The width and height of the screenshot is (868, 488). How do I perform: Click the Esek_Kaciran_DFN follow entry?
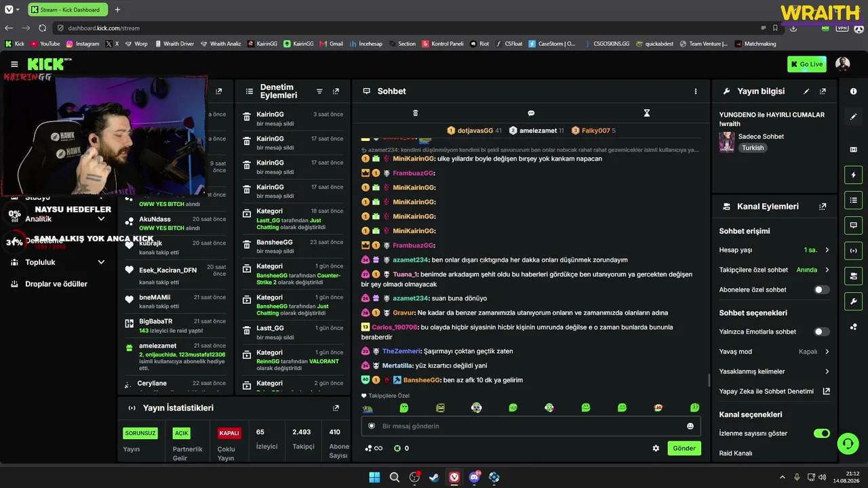coord(176,274)
